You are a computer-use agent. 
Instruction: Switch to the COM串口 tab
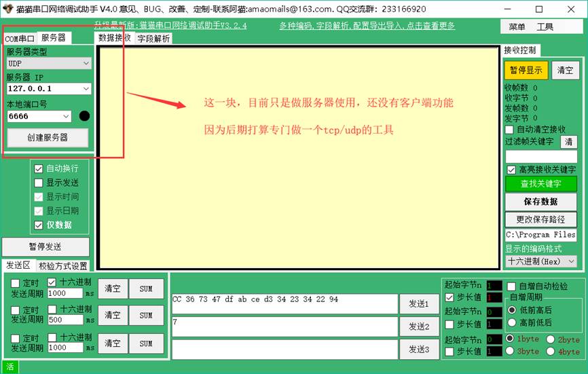pyautogui.click(x=20, y=39)
